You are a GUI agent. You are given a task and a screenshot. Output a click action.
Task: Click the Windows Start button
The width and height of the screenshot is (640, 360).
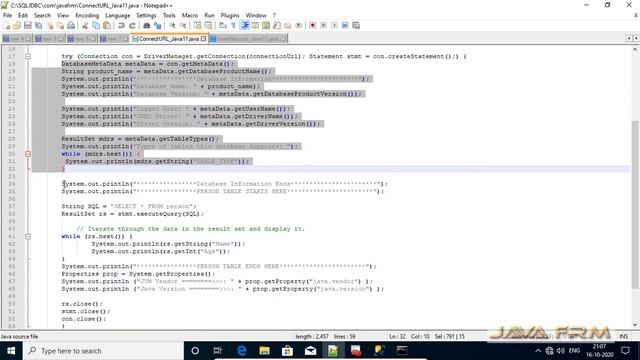tap(11, 351)
